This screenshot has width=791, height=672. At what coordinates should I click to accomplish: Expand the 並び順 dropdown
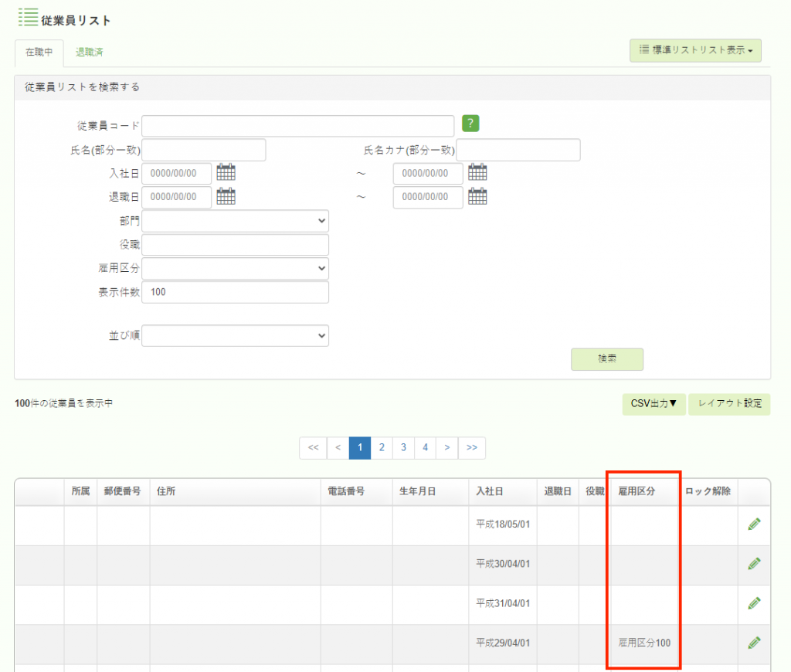click(235, 335)
